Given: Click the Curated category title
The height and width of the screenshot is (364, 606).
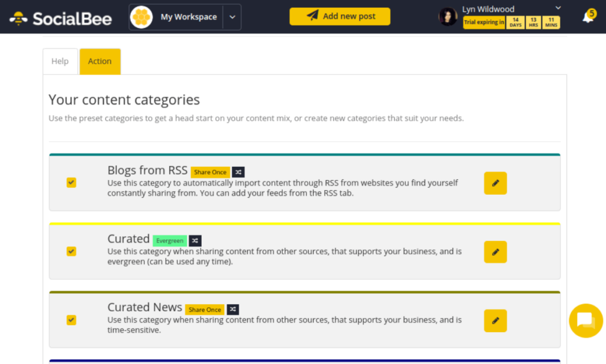Looking at the screenshot, I should click(128, 239).
